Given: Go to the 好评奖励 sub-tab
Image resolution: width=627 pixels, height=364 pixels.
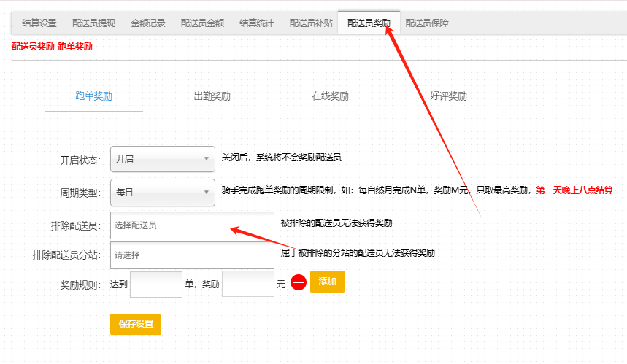Looking at the screenshot, I should tap(448, 96).
